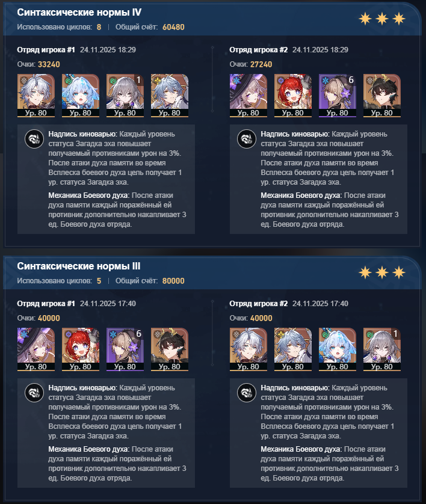Select the gray-haired character with badge 1 in нормы III
The height and width of the screenshot is (504, 426).
[382, 349]
